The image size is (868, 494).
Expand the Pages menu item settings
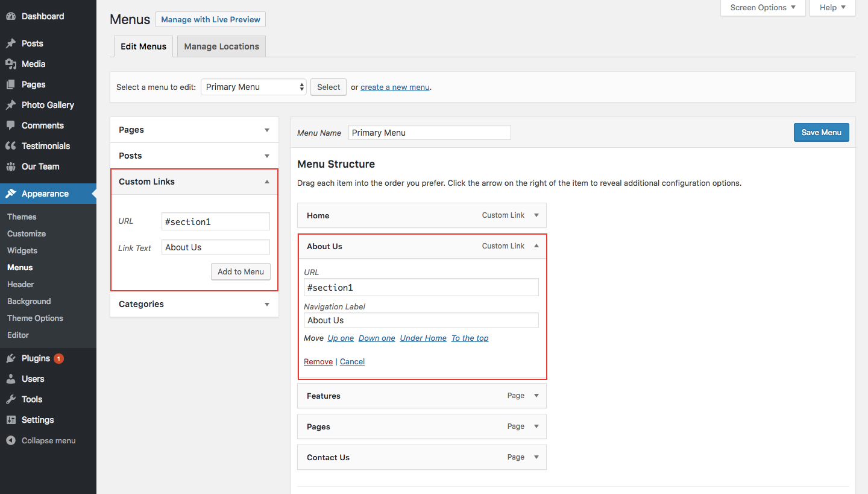[536, 426]
